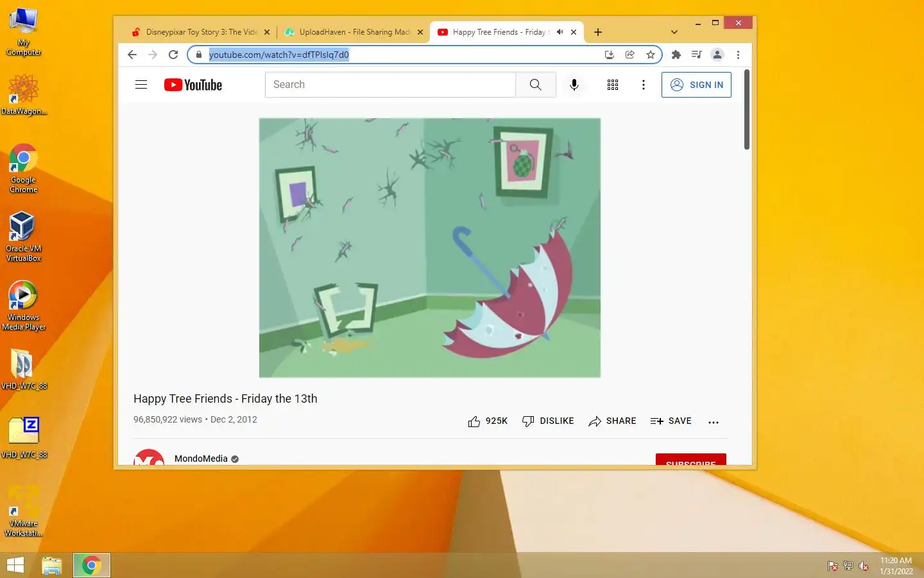The height and width of the screenshot is (578, 924).
Task: Dislike the Happy Tree Friends video
Action: pos(548,421)
